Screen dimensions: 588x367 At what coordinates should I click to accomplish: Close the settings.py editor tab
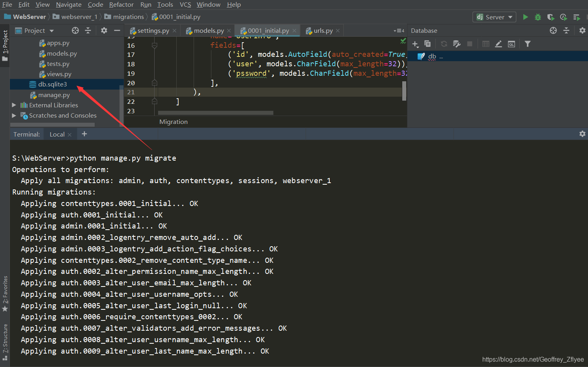174,30
